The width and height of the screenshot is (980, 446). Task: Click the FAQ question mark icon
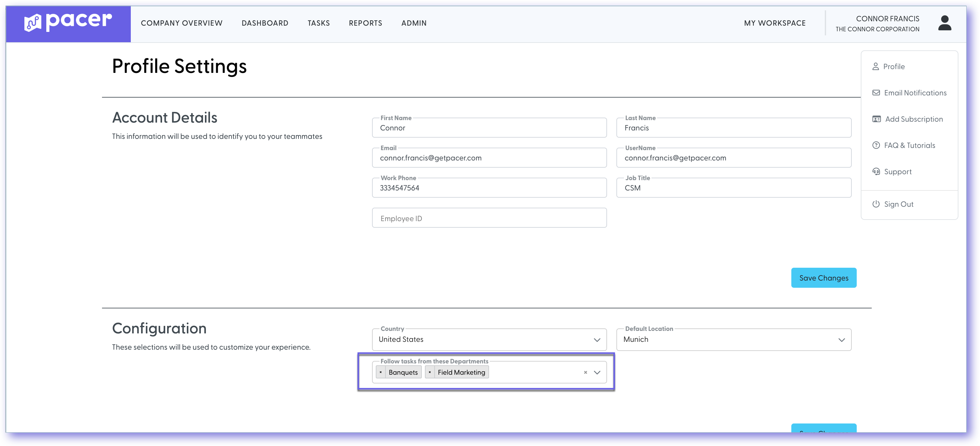pyautogui.click(x=876, y=145)
